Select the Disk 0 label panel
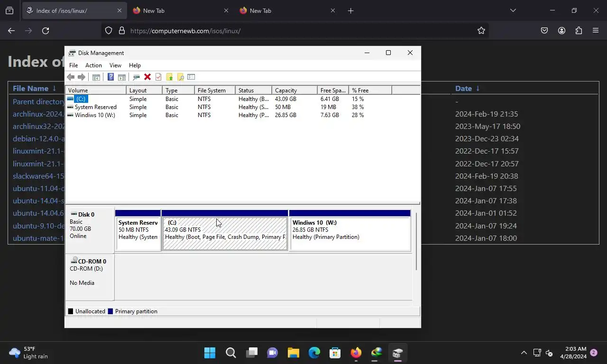This screenshot has height=364, width=607. (x=90, y=230)
